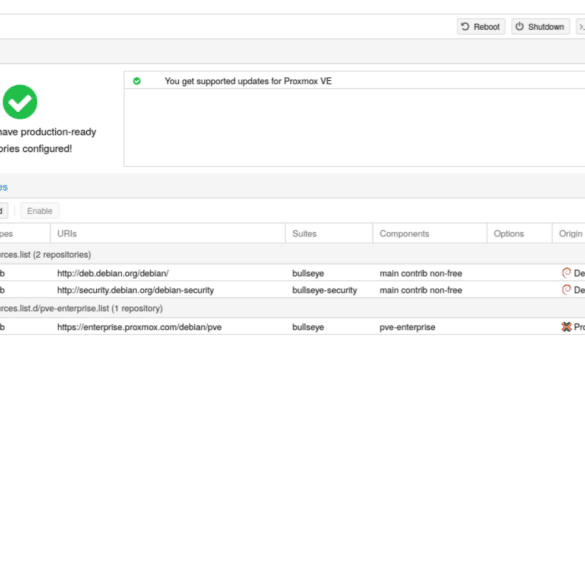
Task: Collapse the sources.list (2 repositories) group
Action: point(292,255)
